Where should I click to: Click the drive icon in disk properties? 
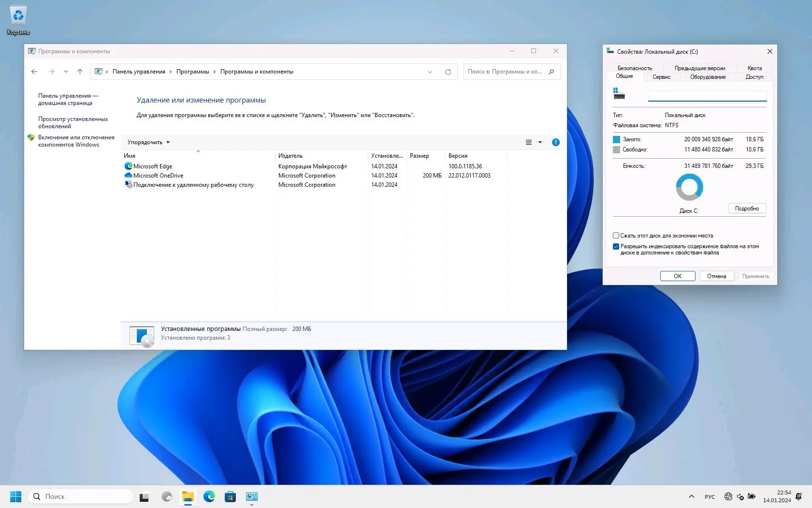[619, 93]
